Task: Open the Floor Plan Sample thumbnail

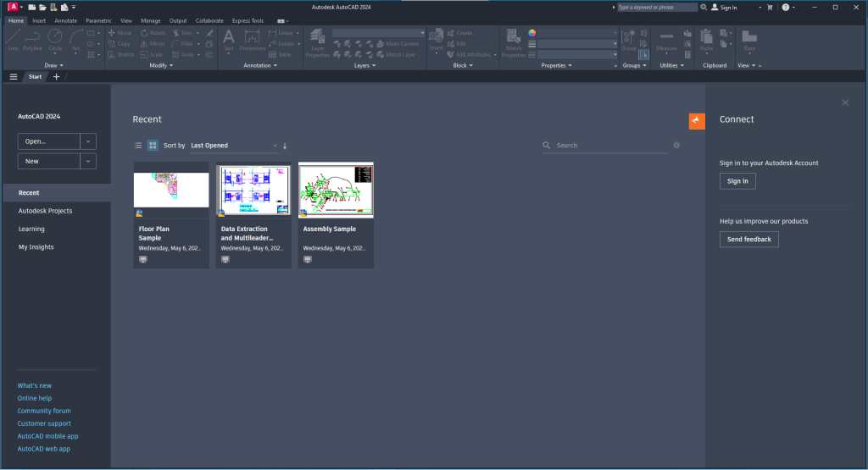Action: coord(171,190)
